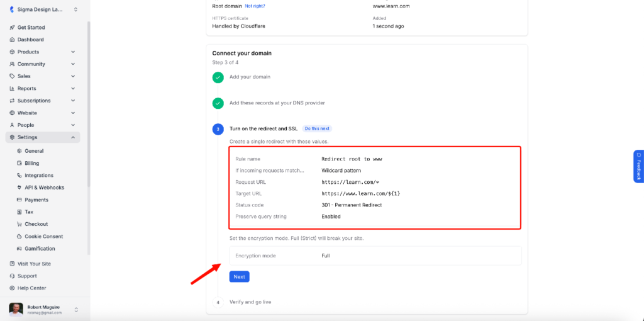Click the www.learn.com domain text
Screen dimensions: 644x321
pos(391,6)
